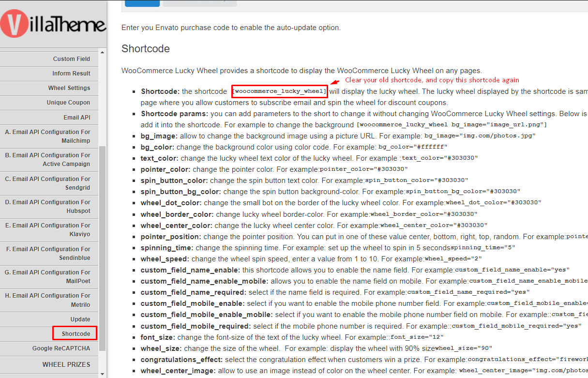The height and width of the screenshot is (378, 588).
Task: Click the custom_field_mobile_enable_mobile parameter name
Action: click(207, 315)
